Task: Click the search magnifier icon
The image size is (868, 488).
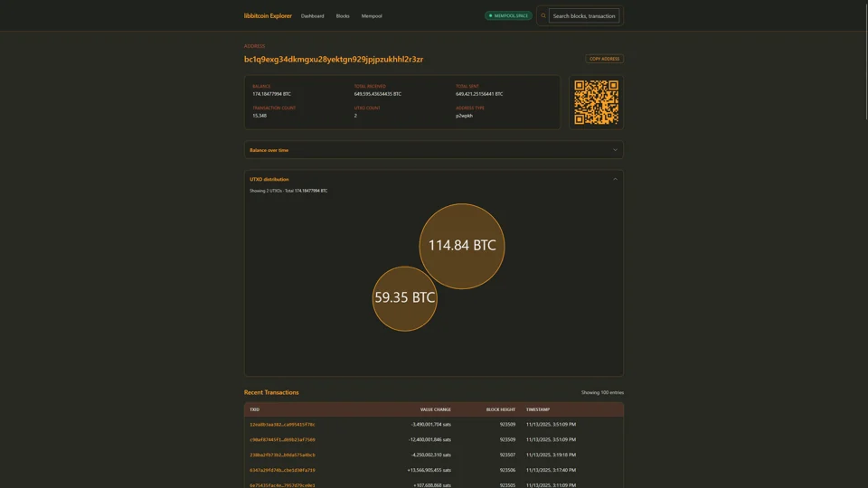Action: (543, 15)
